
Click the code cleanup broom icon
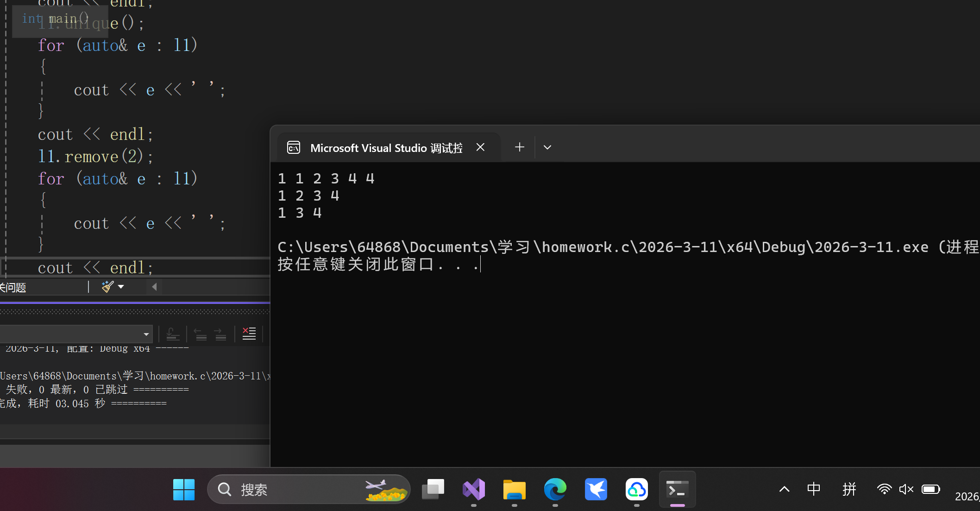click(107, 287)
